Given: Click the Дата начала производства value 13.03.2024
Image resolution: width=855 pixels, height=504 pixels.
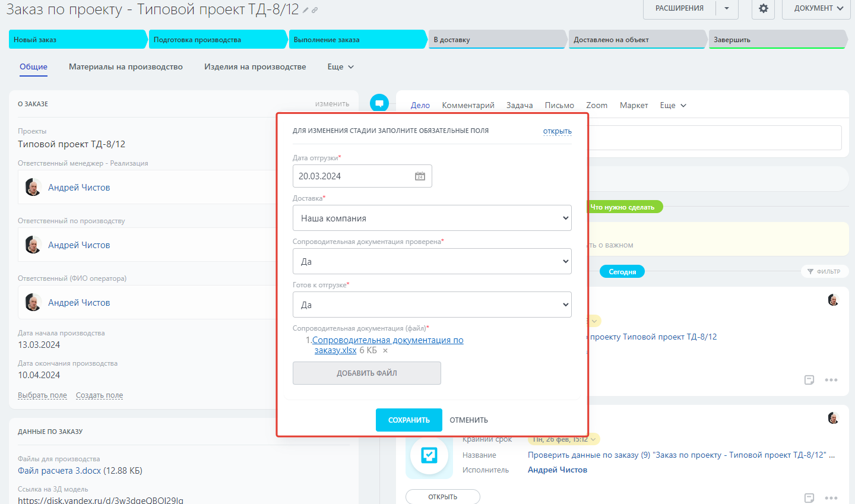Looking at the screenshot, I should click(39, 345).
